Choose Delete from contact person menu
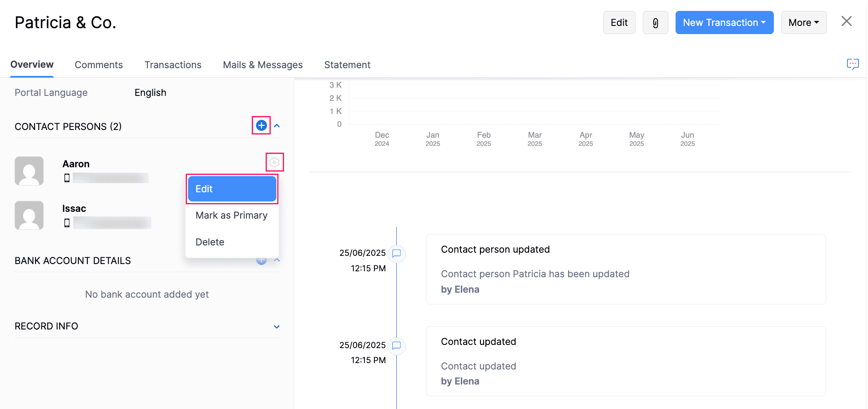Viewport: 868px width, 409px height. [210, 242]
